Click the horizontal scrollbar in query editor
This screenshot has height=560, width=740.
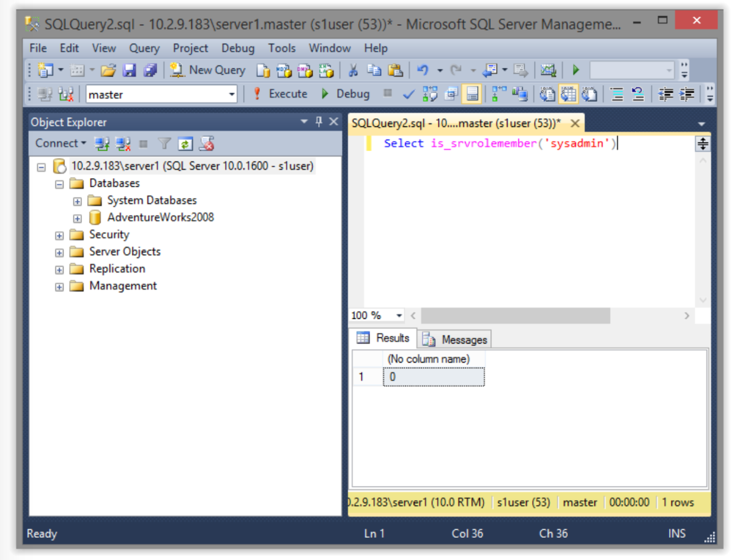(516, 316)
